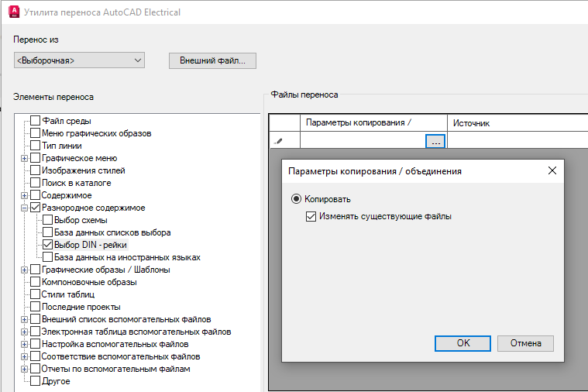Toggle Изменять существующие файлы checkbox
This screenshot has width=588, height=392.
311,216
